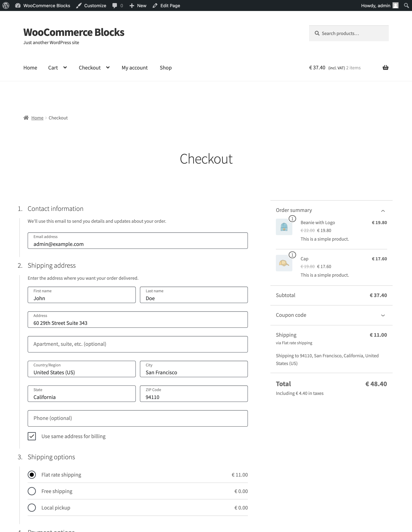Screen dimensions: 412x532
Task: Expand the Coupon code section
Action: (383, 315)
